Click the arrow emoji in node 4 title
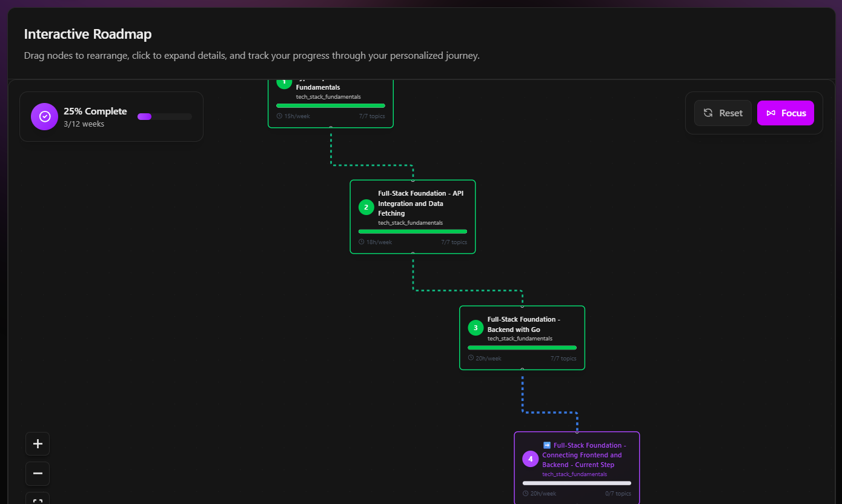The image size is (842, 504). click(x=547, y=445)
